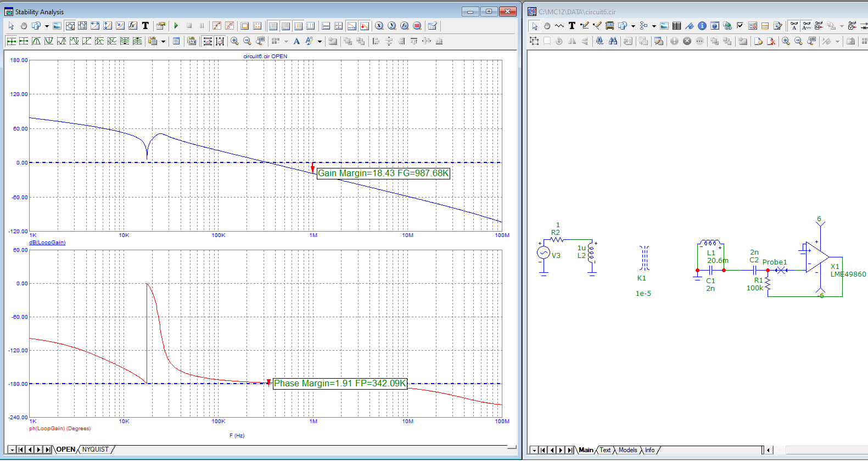Go to last tab arrow in Stability Analysis
The width and height of the screenshot is (868, 461).
tap(48, 449)
